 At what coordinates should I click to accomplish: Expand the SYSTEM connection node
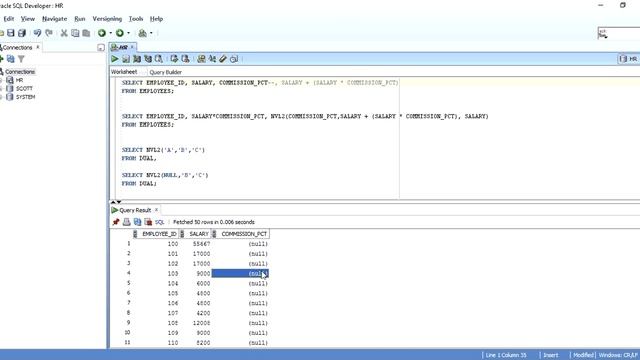point(1,97)
